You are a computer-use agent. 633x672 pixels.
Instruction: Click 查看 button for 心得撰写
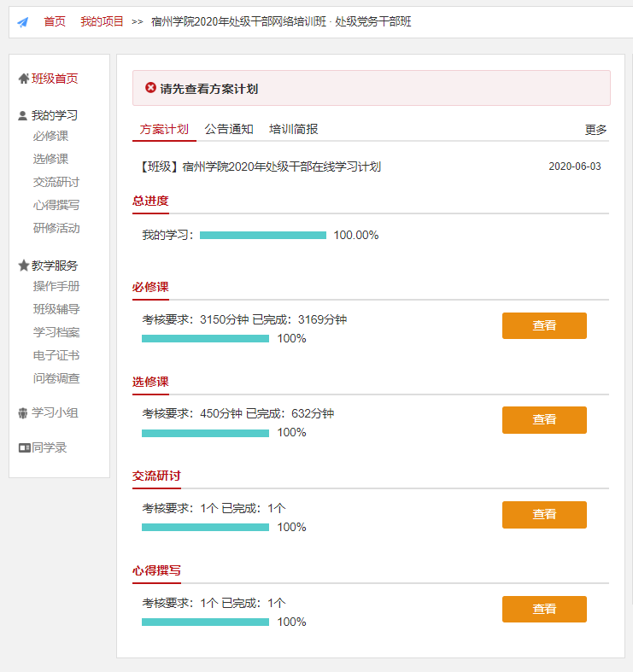pos(544,609)
